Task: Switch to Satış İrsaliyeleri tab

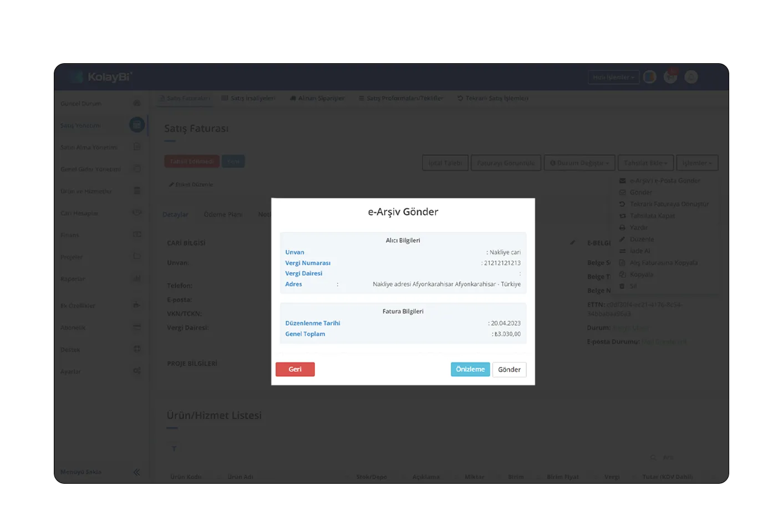Action: (x=248, y=98)
